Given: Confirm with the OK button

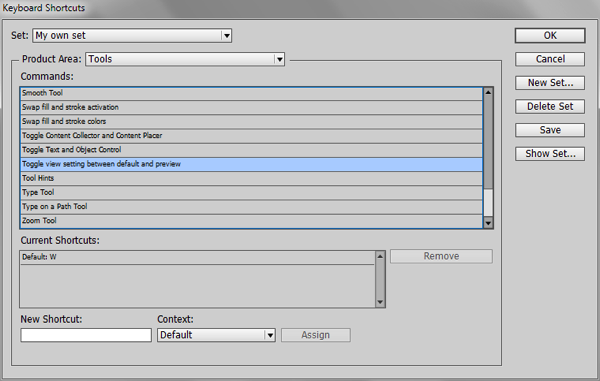Looking at the screenshot, I should 550,36.
